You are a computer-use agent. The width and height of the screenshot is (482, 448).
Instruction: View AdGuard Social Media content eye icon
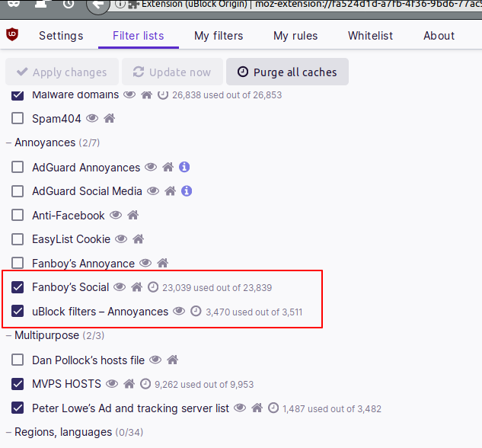click(153, 191)
